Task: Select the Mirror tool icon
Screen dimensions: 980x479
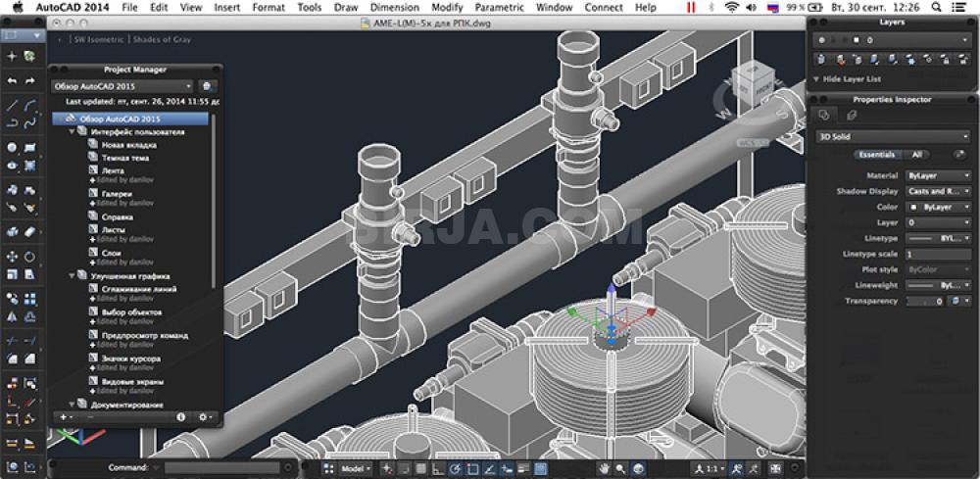Action: tap(12, 316)
